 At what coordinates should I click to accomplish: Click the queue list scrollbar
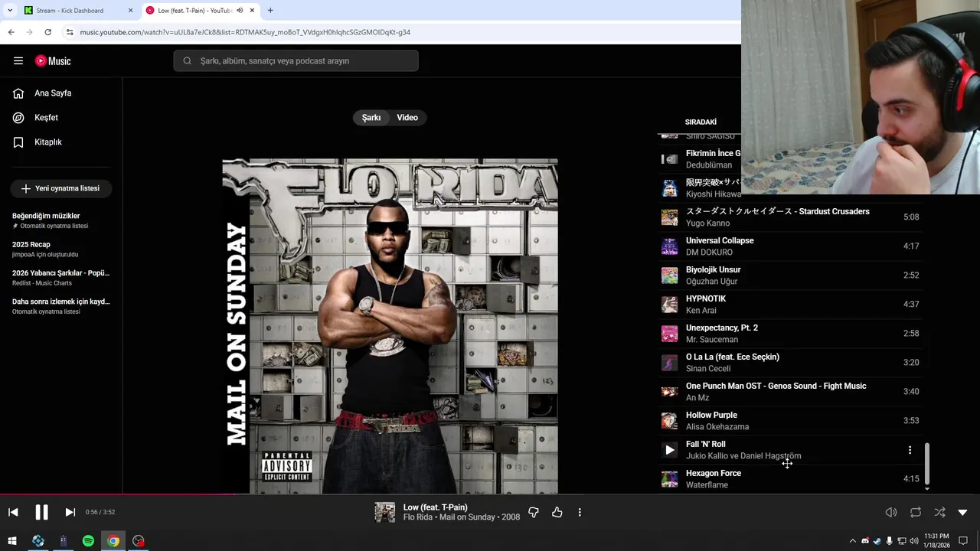coord(927,464)
